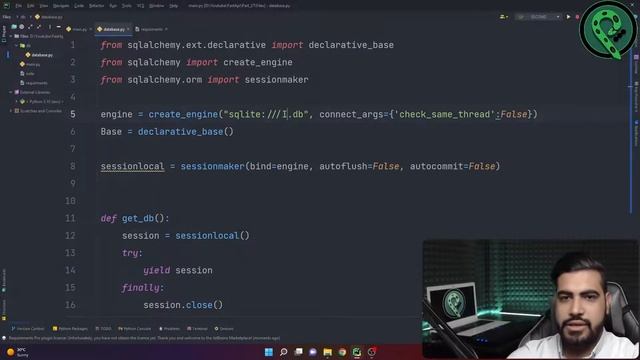Open the Bookmarks side stripe button
The width and height of the screenshot is (640, 360).
pos(4,280)
